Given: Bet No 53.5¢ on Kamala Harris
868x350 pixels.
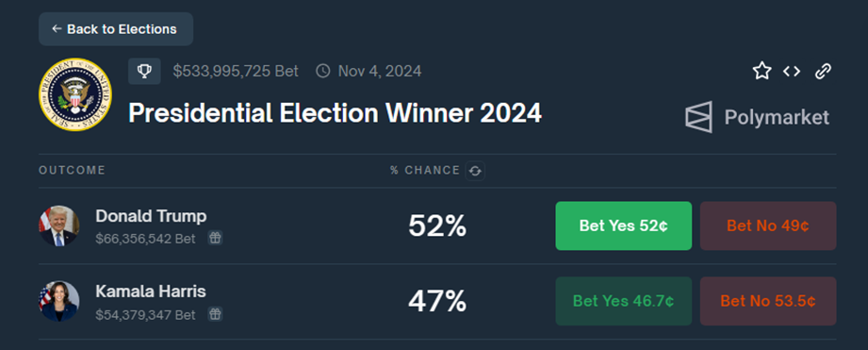Looking at the screenshot, I should (x=768, y=301).
